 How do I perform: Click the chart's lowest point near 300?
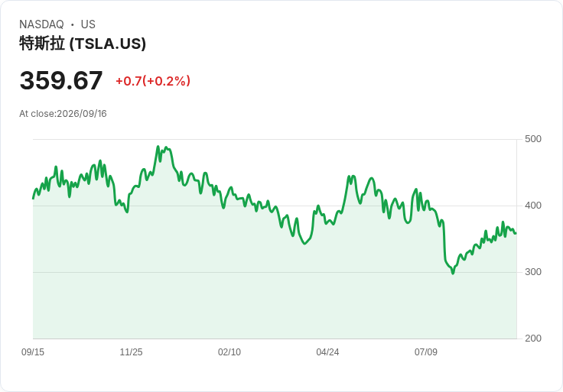pyautogui.click(x=453, y=274)
